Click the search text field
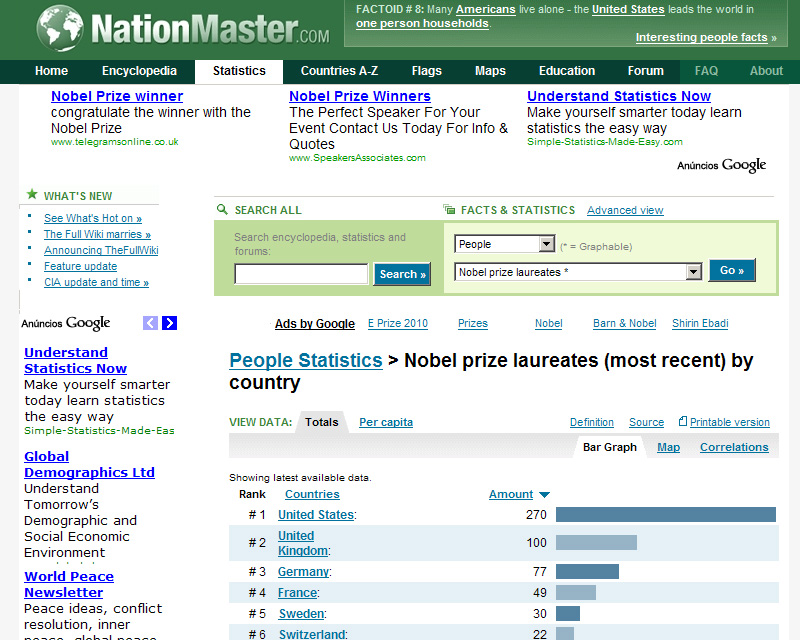This screenshot has height=640, width=800. point(301,274)
